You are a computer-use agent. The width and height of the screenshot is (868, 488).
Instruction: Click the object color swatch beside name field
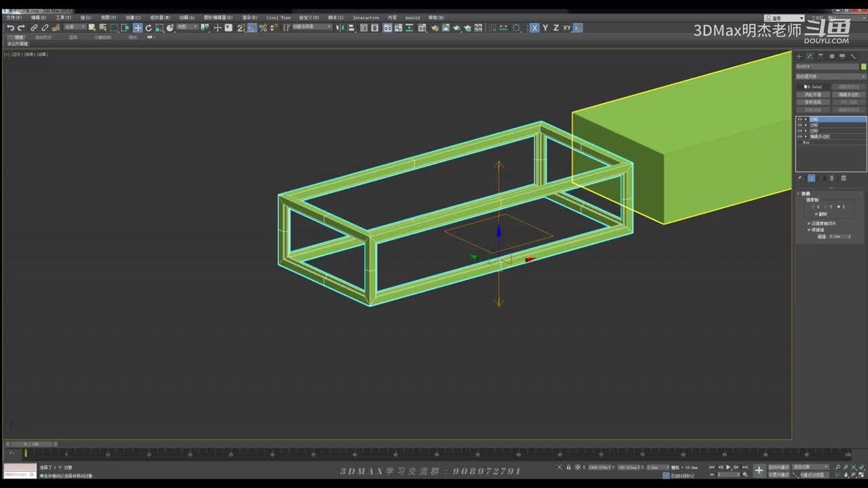coord(863,66)
